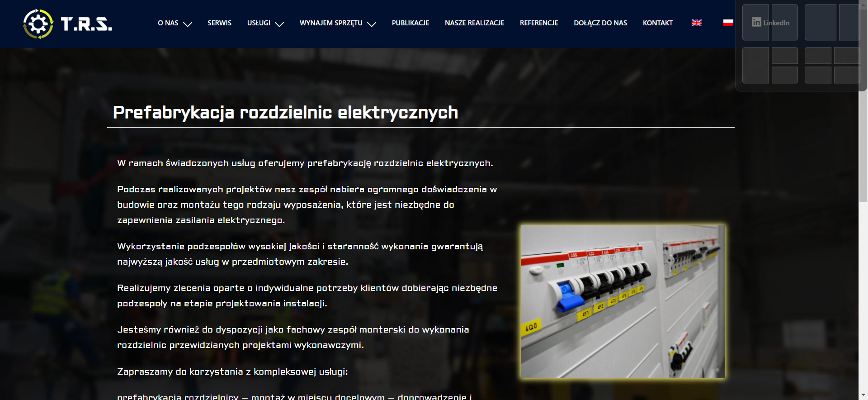
Task: Choose tall left zone of three-pane snap layout
Action: tap(755, 65)
